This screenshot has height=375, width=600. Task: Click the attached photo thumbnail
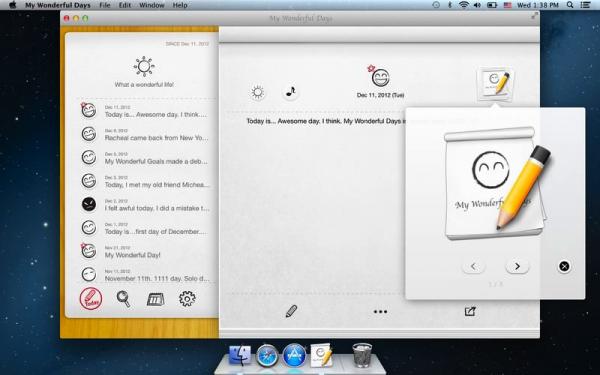click(x=495, y=83)
